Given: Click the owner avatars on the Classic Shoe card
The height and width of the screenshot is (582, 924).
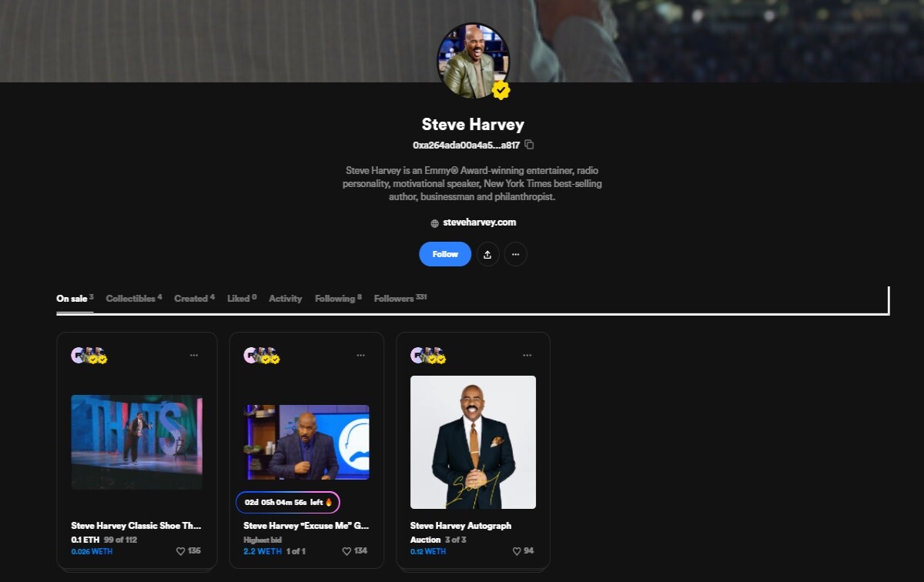Looking at the screenshot, I should pyautogui.click(x=89, y=356).
